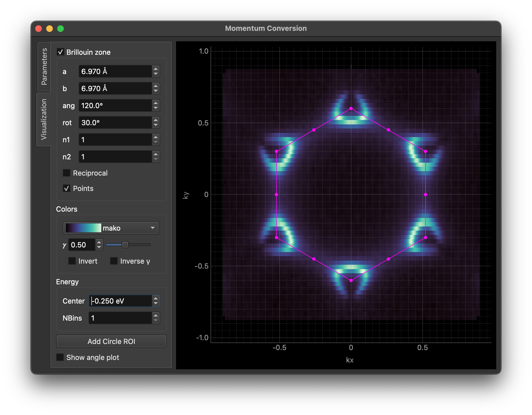Viewport: 532px width, 415px height.
Task: Open the mako colormap dropdown
Action: 111,228
